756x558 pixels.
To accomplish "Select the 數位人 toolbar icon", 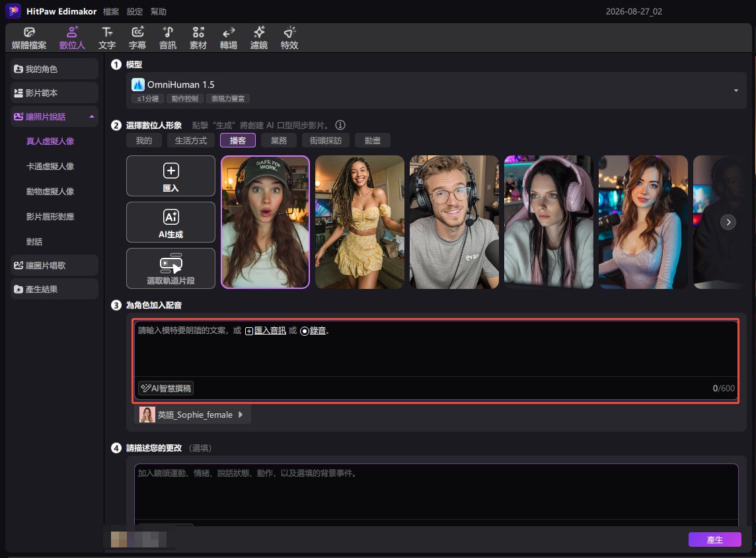I will 72,38.
